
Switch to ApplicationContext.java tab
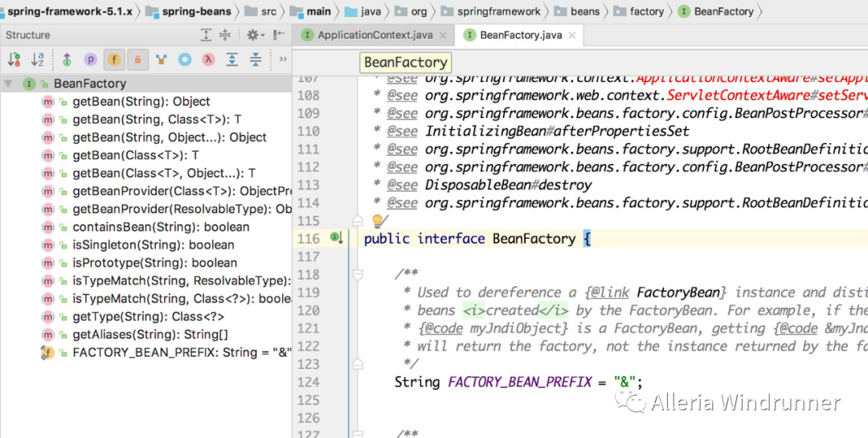click(375, 35)
